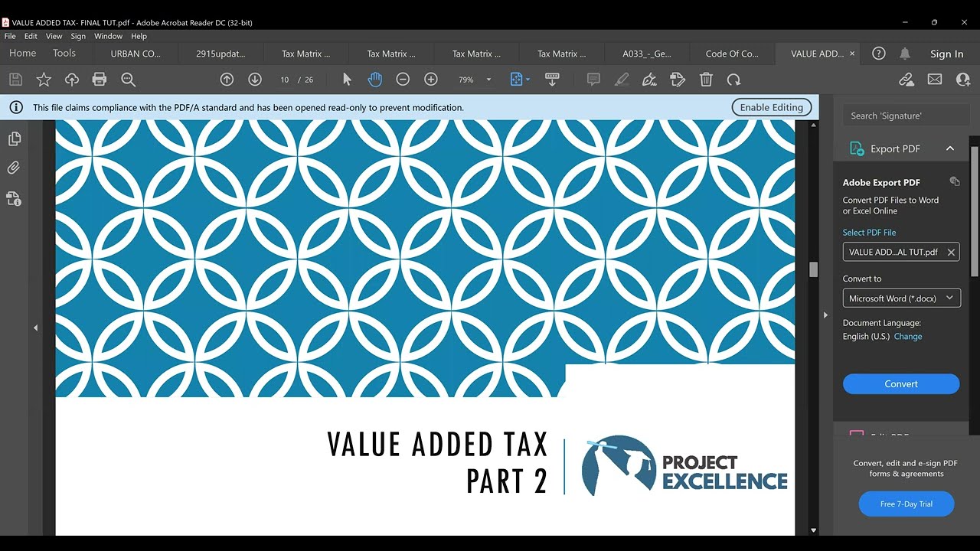
Task: Click the Save file icon
Action: point(15,80)
